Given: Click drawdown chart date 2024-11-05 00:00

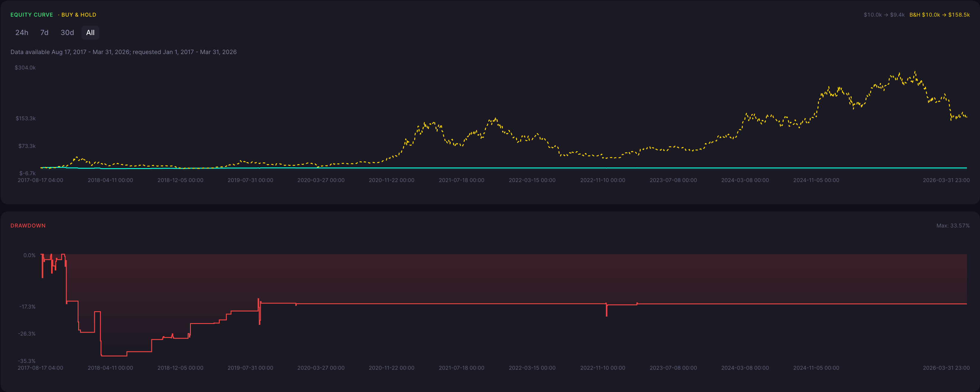Looking at the screenshot, I should 816,368.
